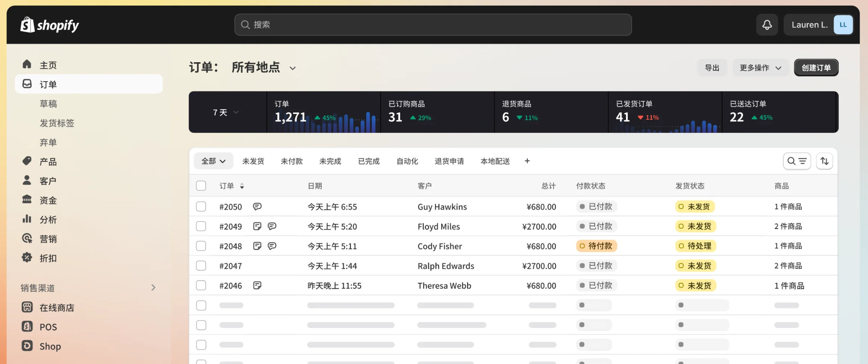Viewport: 868px width, 364px height.
Task: Click the analytics bar chart icon
Action: pos(27,219)
